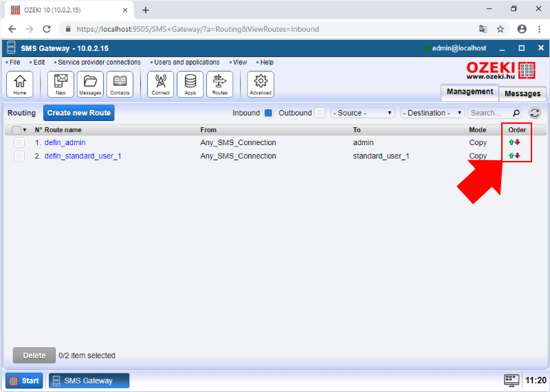Switch to the Messages tab
This screenshot has width=550, height=392.
[522, 94]
